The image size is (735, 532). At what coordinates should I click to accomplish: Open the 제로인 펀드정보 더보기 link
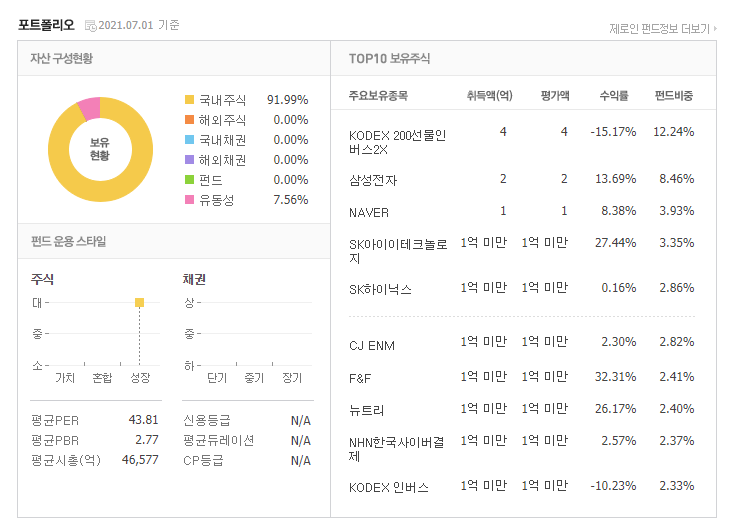663,29
